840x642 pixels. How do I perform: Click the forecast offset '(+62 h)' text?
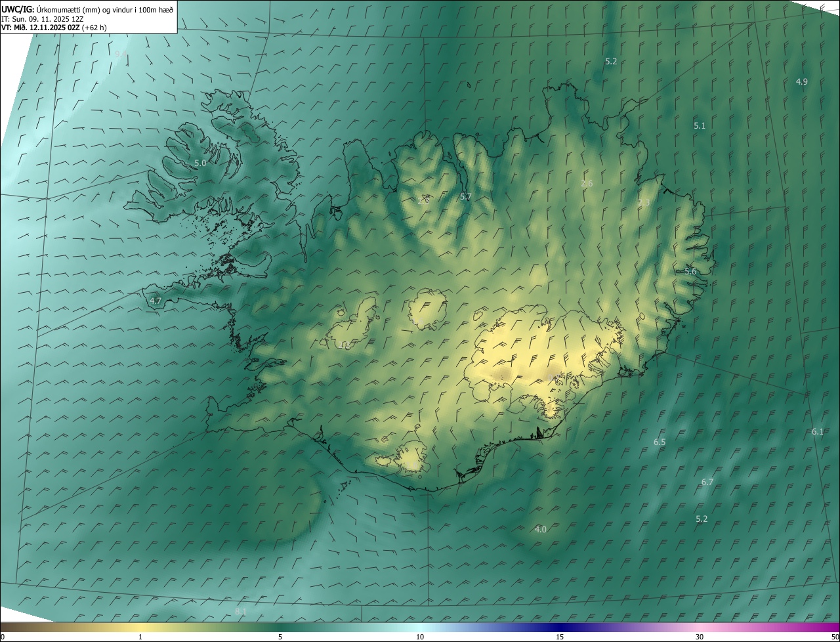coord(95,28)
